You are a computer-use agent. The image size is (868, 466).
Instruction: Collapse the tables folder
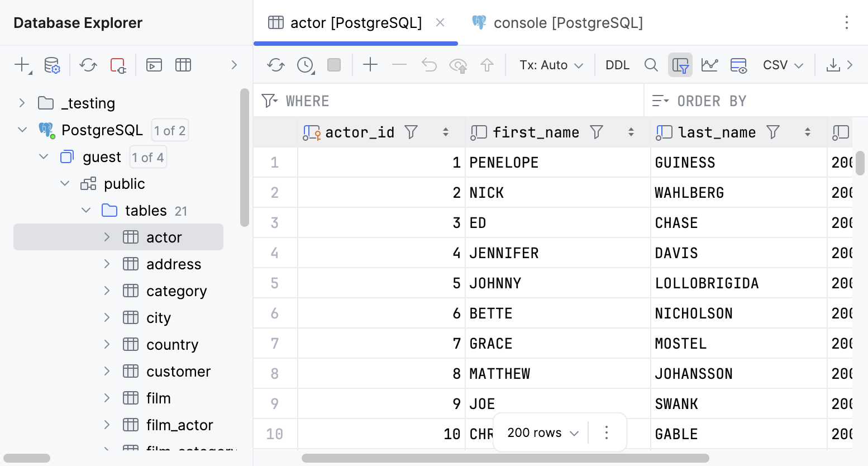point(85,210)
